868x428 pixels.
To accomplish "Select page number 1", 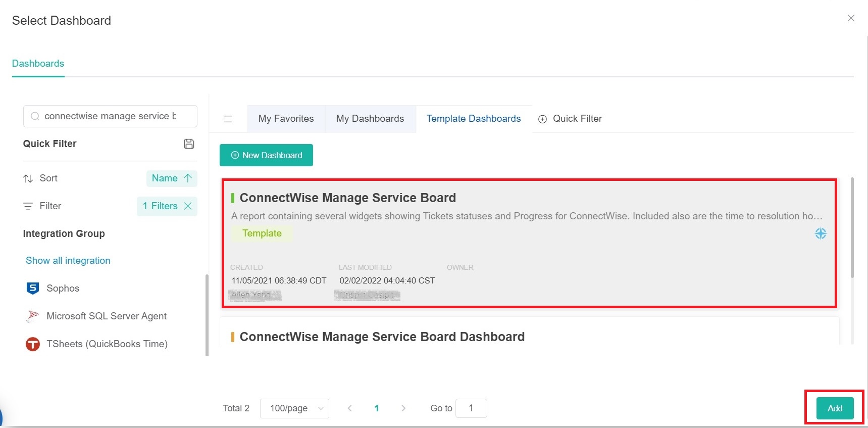I will 377,408.
